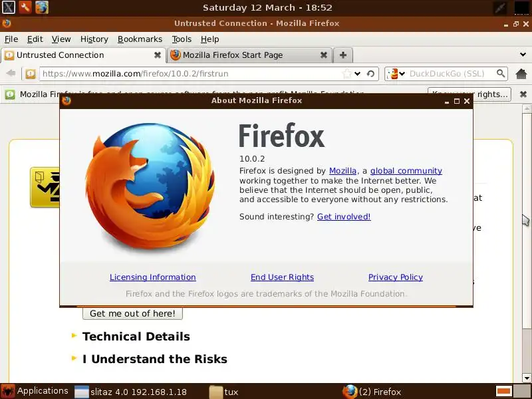Click the Firefox icon in main window titlebar
532x399 pixels.
(x=7, y=23)
